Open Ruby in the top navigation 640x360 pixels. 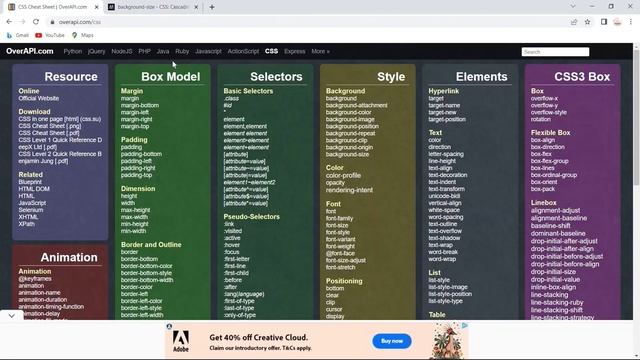click(182, 51)
